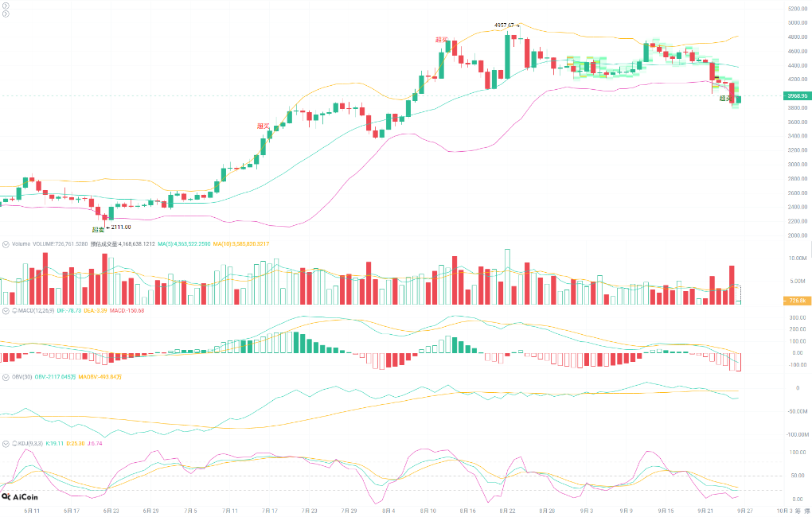Select the MA(10) volume average value
The width and height of the screenshot is (812, 517).
click(240, 244)
